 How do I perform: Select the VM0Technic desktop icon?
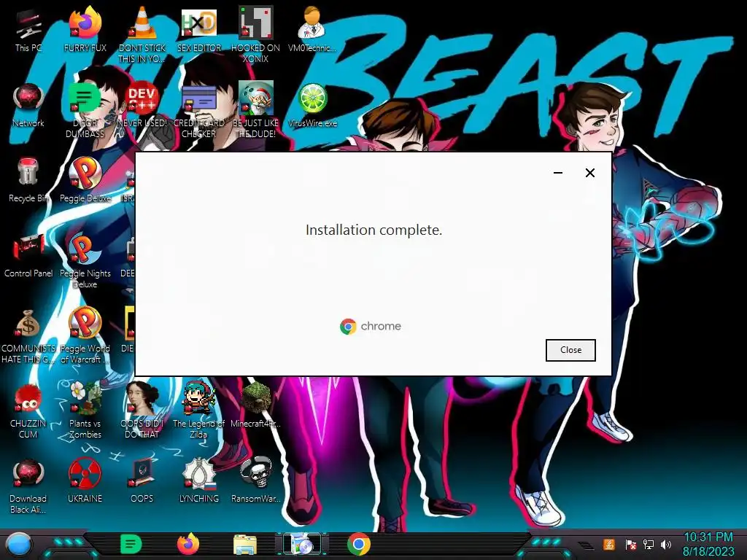point(312,31)
